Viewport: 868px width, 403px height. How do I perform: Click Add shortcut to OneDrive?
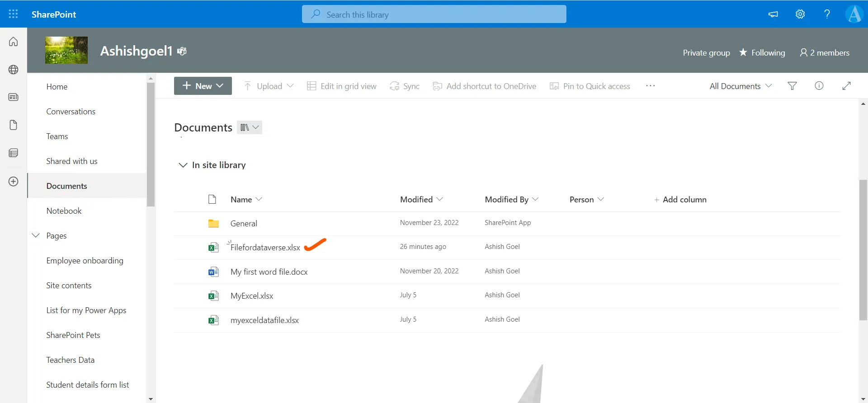point(484,86)
